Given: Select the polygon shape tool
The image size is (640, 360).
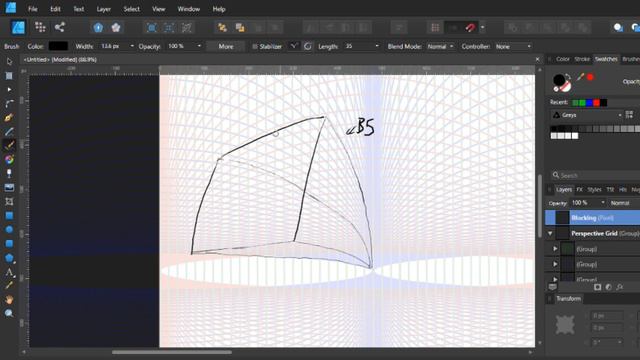Looking at the screenshot, I should click(x=9, y=258).
